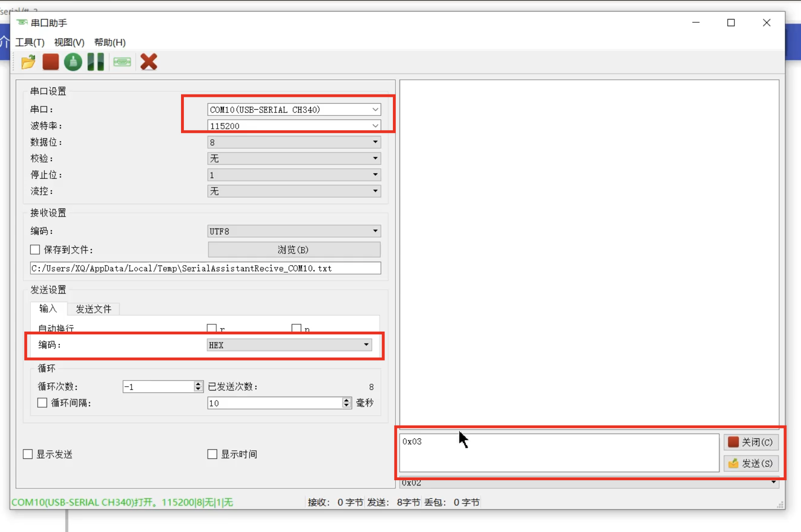Click the 循环次数 value field
This screenshot has height=532, width=801.
(x=158, y=387)
